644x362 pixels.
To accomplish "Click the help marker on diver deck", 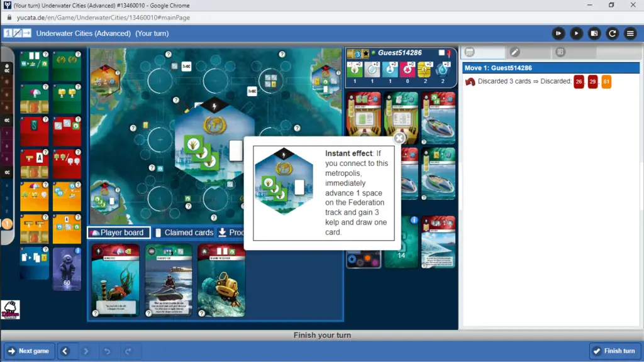I will (77, 250).
